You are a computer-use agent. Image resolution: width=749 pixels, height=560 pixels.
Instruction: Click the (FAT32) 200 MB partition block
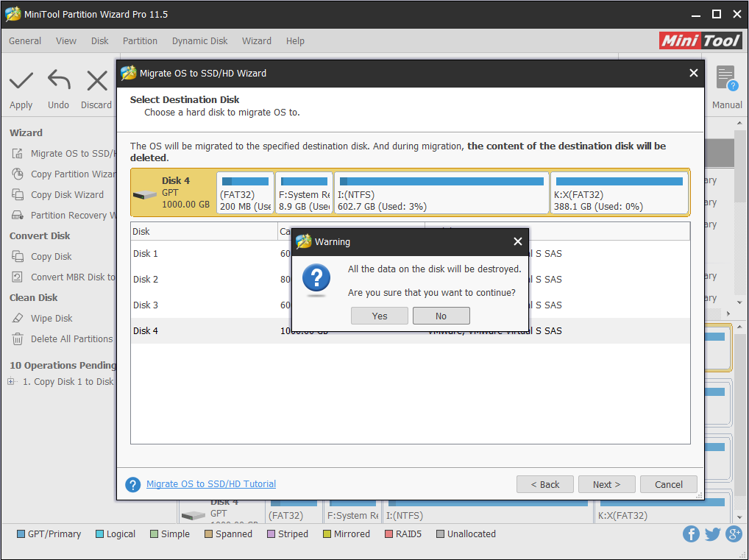245,193
